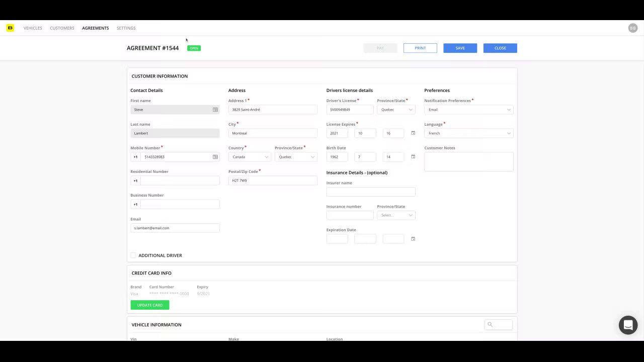
Task: Click License Expires month field 10
Action: pos(365,133)
